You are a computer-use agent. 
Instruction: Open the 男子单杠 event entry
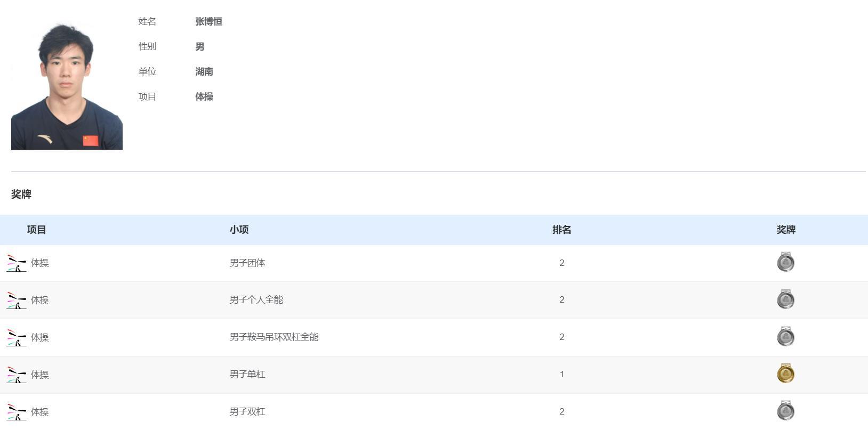[x=247, y=374]
